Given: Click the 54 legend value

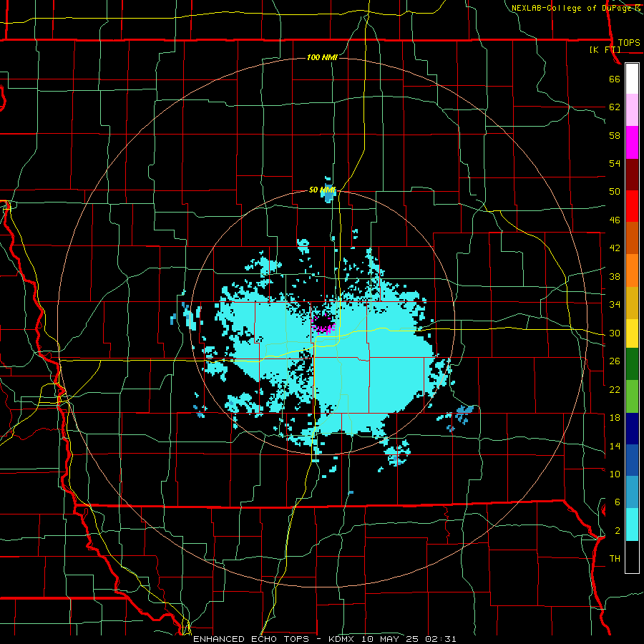Looking at the screenshot, I should pyautogui.click(x=615, y=163).
